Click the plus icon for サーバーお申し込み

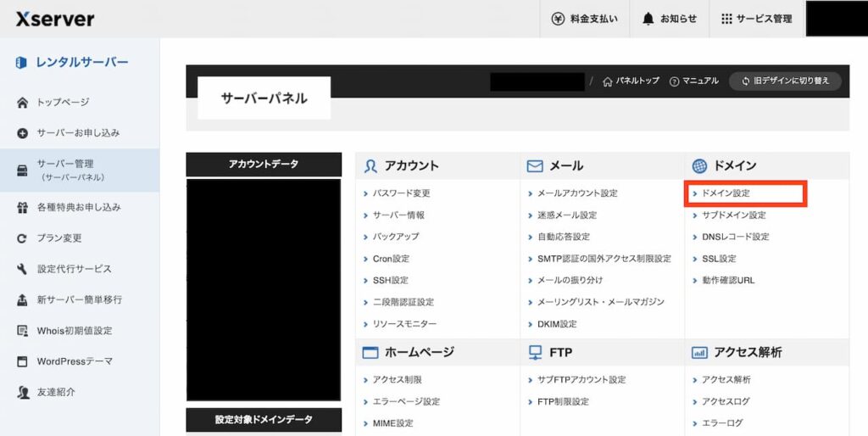tap(23, 133)
